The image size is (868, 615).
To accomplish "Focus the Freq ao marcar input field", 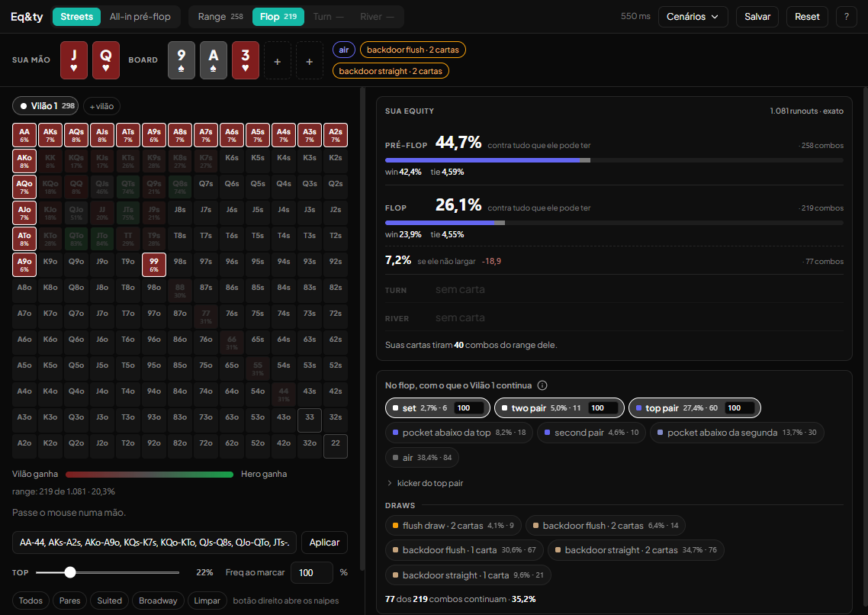I will click(x=312, y=573).
